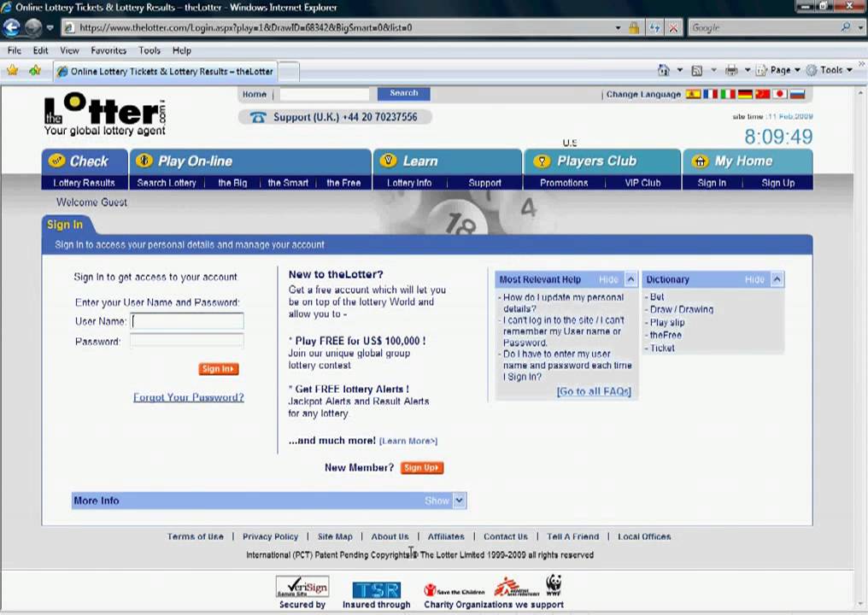Screen dimensions: 868x615
Task: Click the browser Back arrow button
Action: coord(12,27)
